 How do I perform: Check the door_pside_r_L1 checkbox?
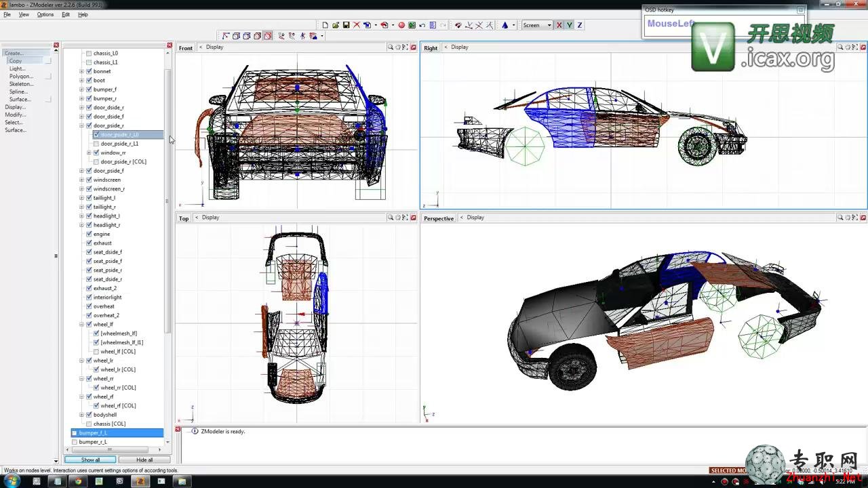(96, 144)
